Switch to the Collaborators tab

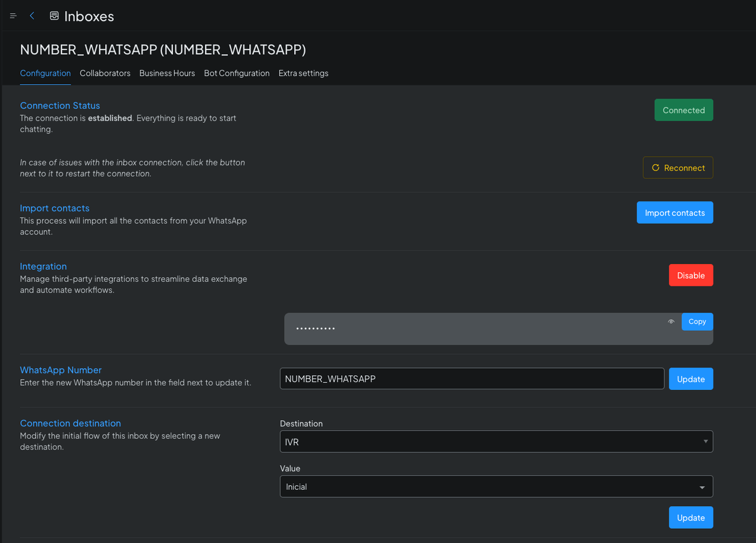click(x=105, y=73)
